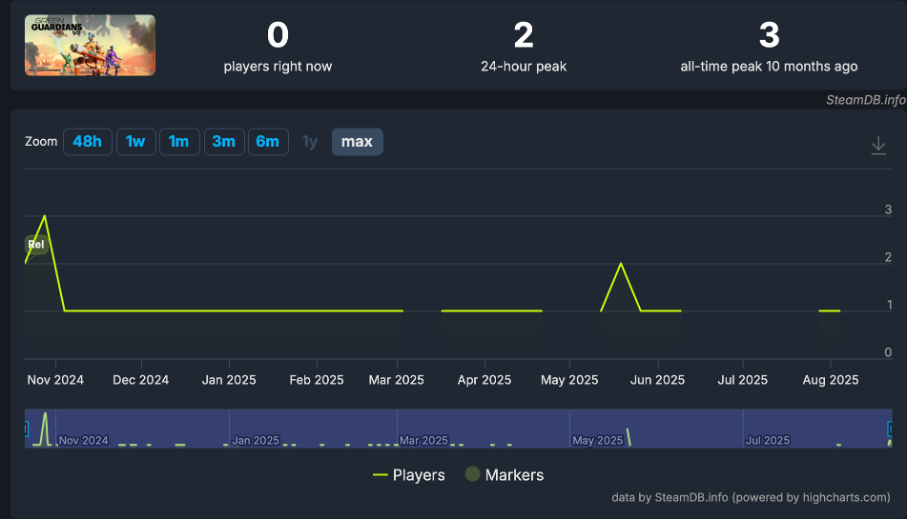Click the Nov 2024 peak of 3 players
The height and width of the screenshot is (520, 908).
(x=45, y=216)
